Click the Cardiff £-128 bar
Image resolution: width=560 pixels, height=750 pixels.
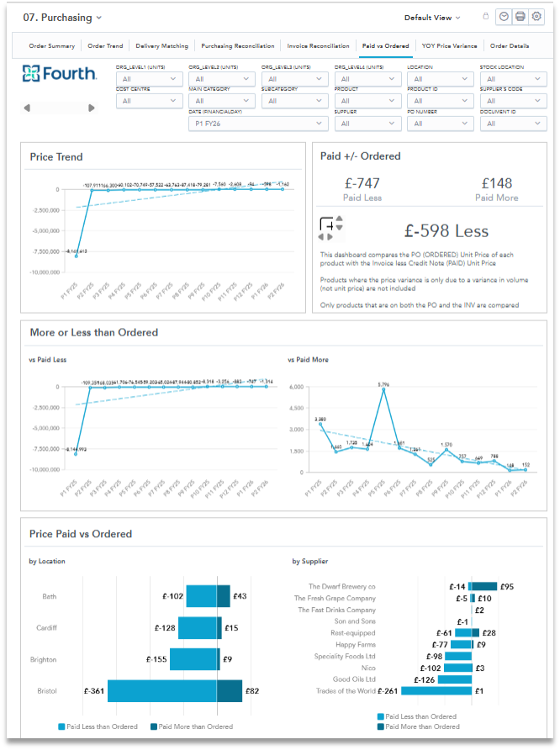click(x=198, y=627)
